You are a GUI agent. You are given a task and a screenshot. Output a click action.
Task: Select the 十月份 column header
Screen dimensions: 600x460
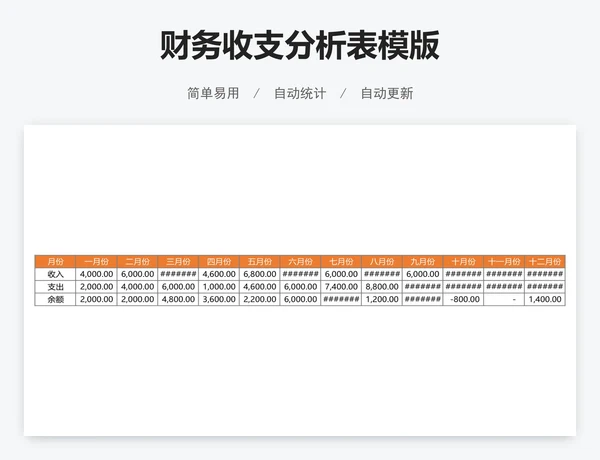[463, 262]
